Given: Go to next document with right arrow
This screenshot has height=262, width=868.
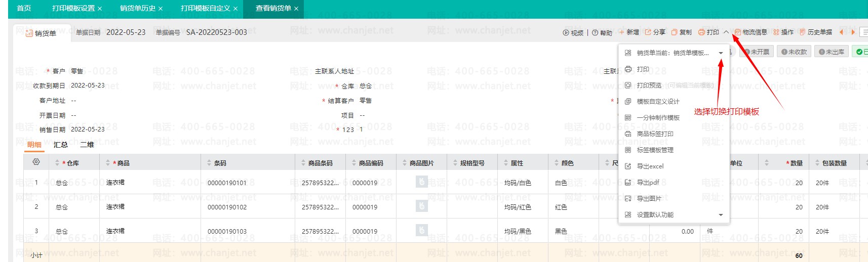Looking at the screenshot, I should [x=853, y=32].
